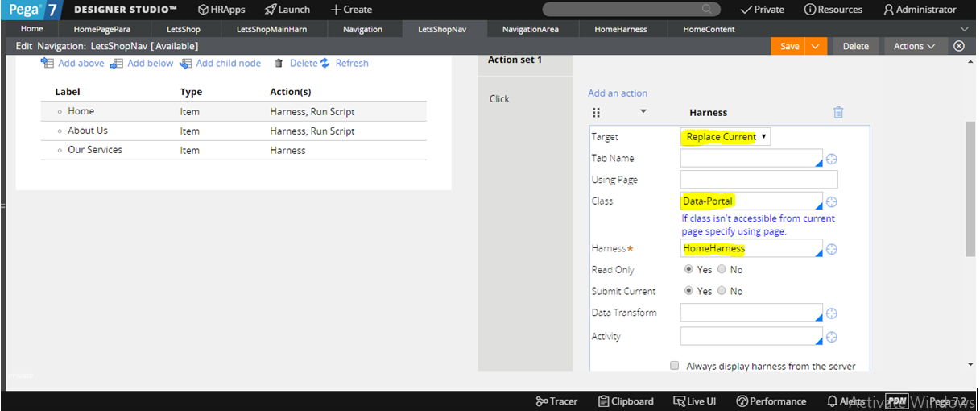980x411 pixels.
Task: Open rule picker icon for Class
Action: click(832, 201)
